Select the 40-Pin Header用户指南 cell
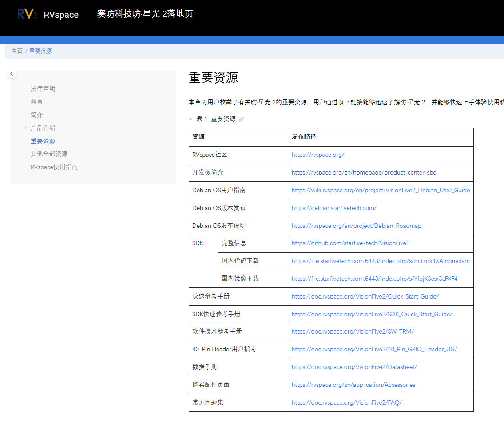The height and width of the screenshot is (422, 504). coord(238,349)
